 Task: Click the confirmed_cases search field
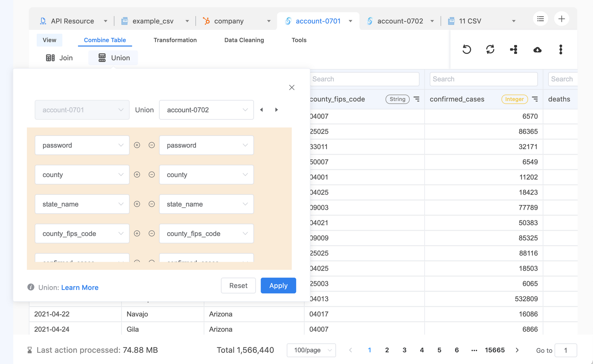(484, 79)
